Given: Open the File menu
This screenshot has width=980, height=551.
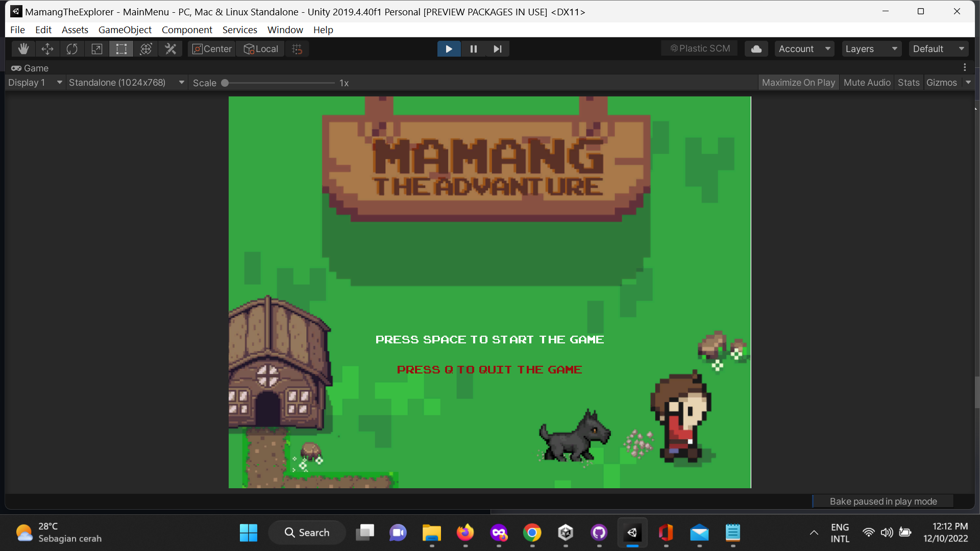Looking at the screenshot, I should tap(17, 30).
